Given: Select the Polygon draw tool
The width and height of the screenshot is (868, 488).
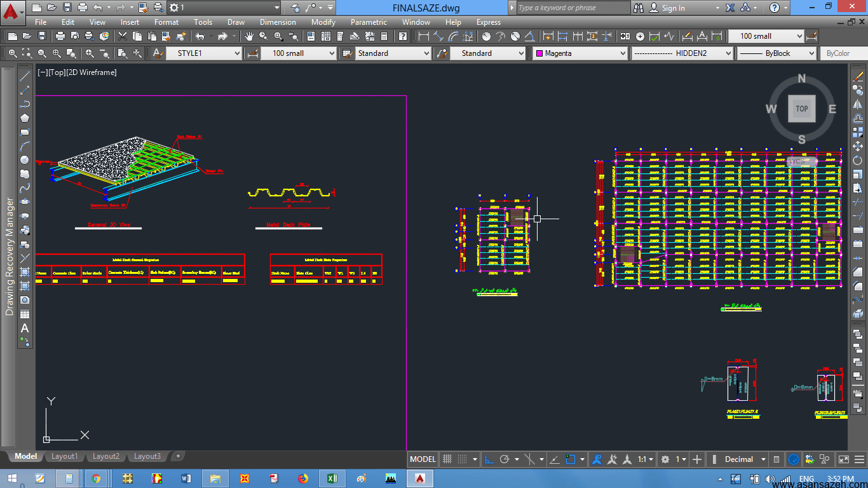Looking at the screenshot, I should (x=25, y=118).
